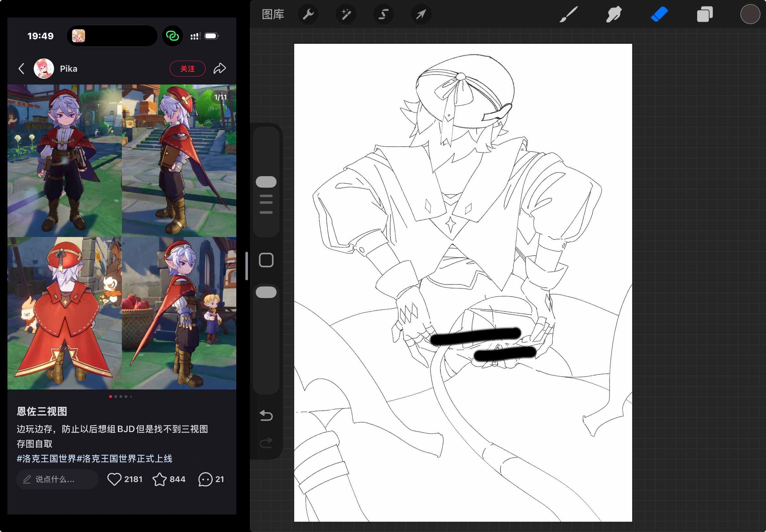Open the Layers panel

(x=705, y=14)
